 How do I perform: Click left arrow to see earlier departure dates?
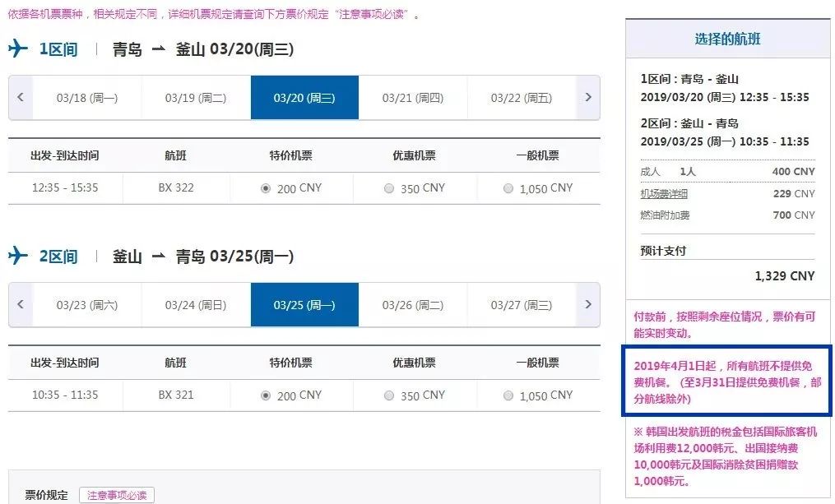pyautogui.click(x=20, y=97)
